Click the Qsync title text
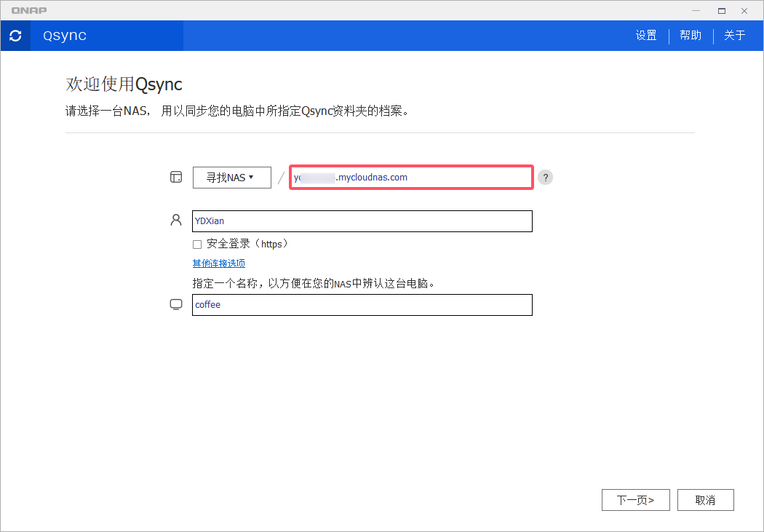764x532 pixels. (x=65, y=36)
